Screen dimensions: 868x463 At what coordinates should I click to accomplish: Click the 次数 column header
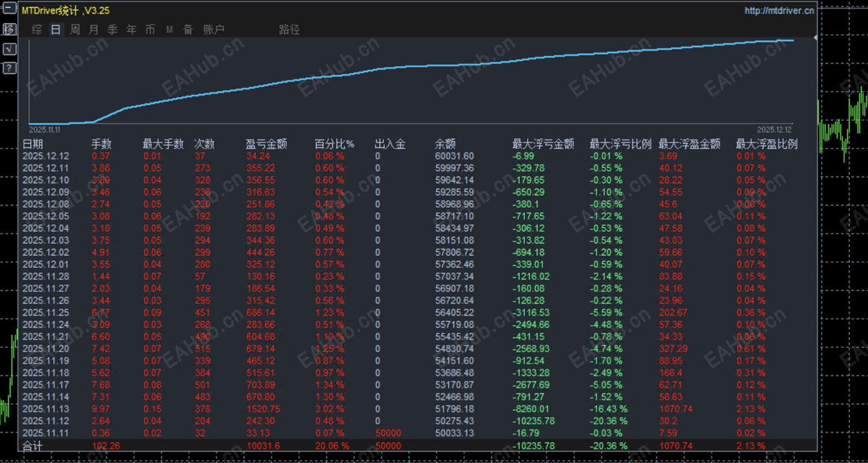coord(205,144)
